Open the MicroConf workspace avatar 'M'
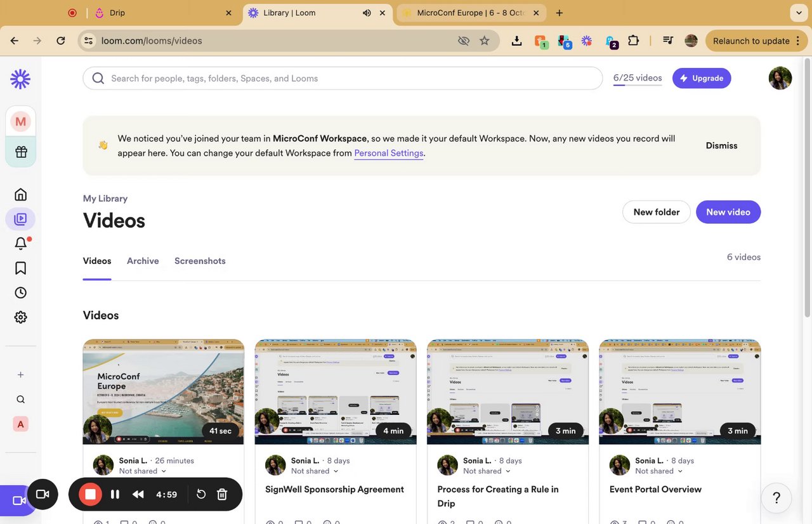Screen dimensions: 812x524 coord(21,121)
